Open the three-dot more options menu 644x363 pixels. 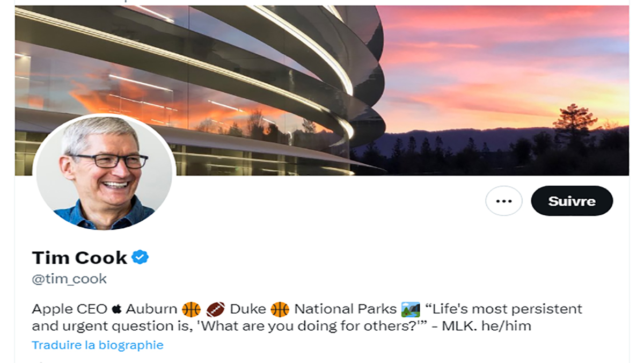(503, 201)
